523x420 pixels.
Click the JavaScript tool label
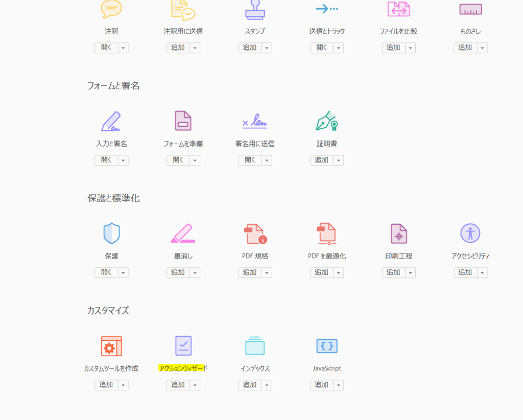pos(327,368)
